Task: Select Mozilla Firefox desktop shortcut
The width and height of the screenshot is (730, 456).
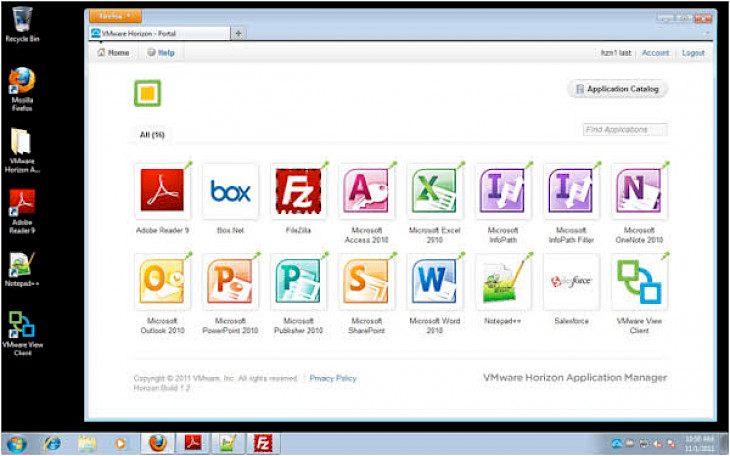Action: [22, 89]
